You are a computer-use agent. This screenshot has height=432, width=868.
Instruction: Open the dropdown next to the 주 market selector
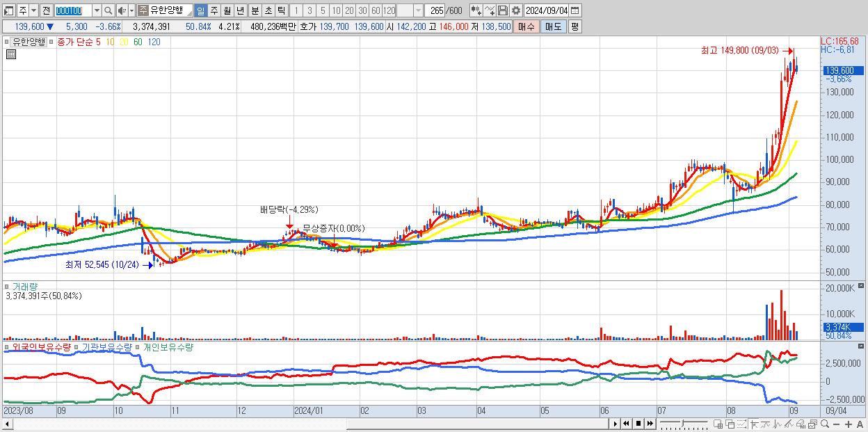pyautogui.click(x=33, y=10)
